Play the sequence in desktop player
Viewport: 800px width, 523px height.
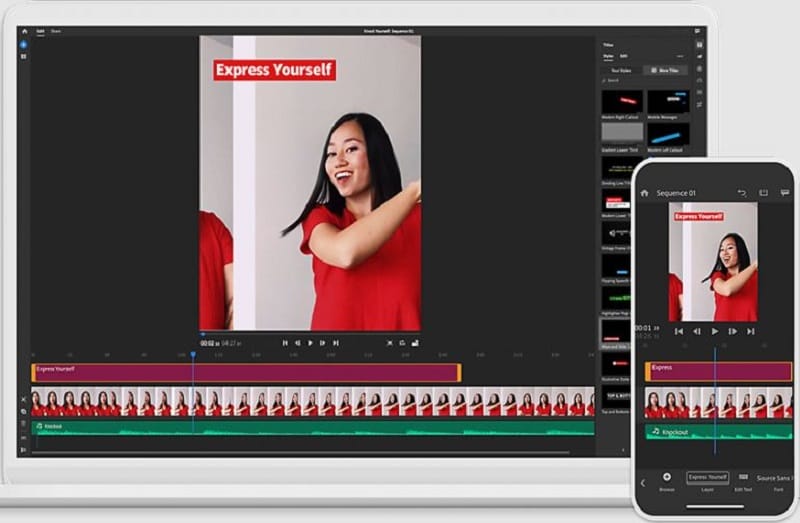tap(310, 343)
